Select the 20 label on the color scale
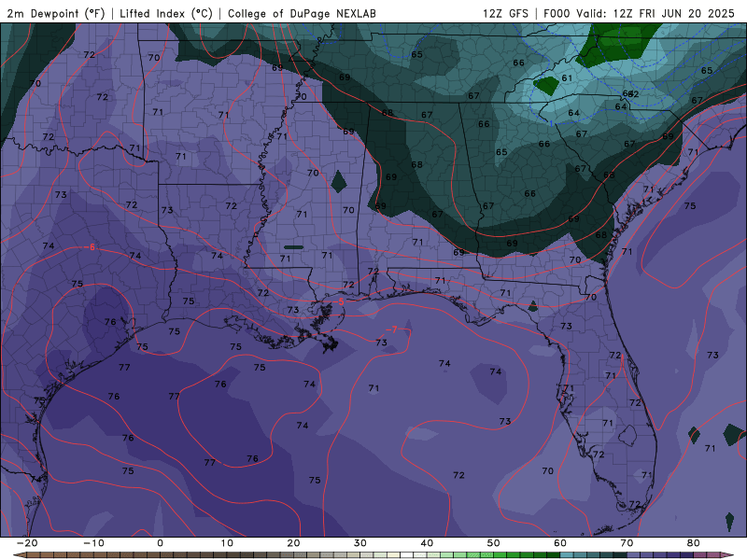 pos(293,543)
